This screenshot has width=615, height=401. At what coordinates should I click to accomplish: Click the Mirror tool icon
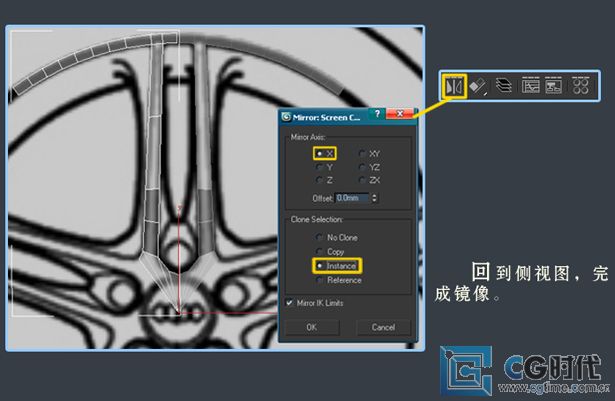pyautogui.click(x=454, y=87)
